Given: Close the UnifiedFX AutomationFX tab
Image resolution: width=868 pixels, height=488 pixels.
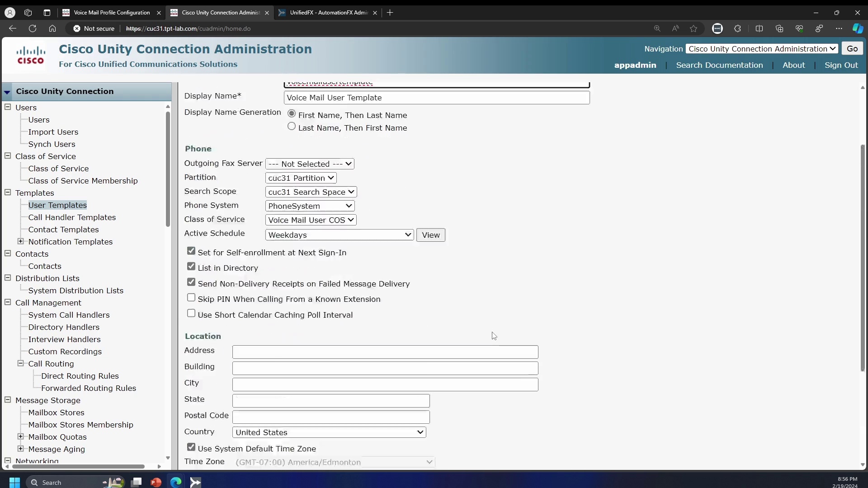Looking at the screenshot, I should point(375,13).
